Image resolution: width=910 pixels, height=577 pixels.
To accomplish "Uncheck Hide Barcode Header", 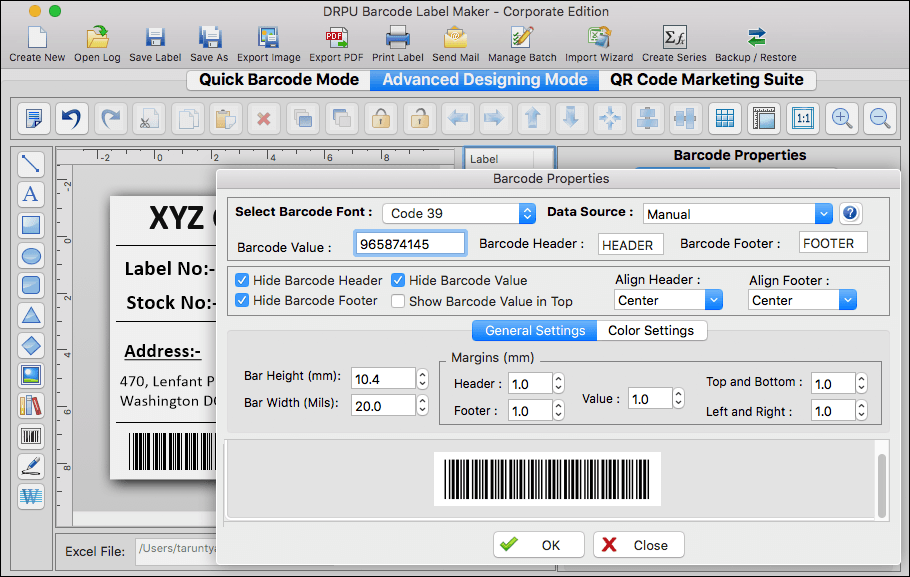I will 242,280.
